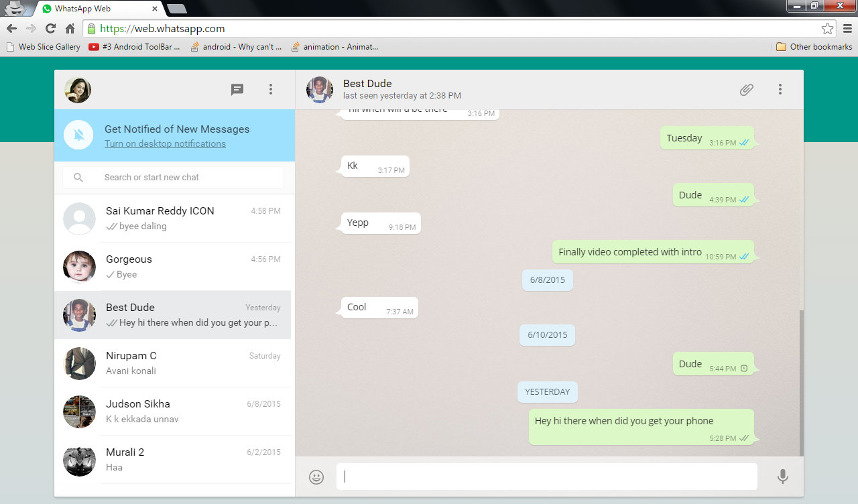Viewport: 858px width, 504px height.
Task: Click the Gorgeous baby photo avatar
Action: coord(79,267)
